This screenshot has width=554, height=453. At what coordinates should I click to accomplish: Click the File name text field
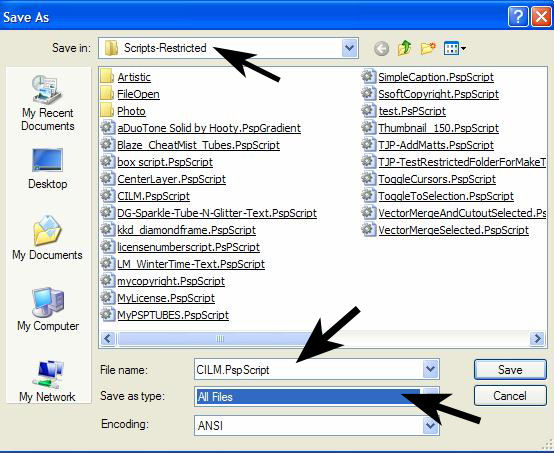[309, 370]
